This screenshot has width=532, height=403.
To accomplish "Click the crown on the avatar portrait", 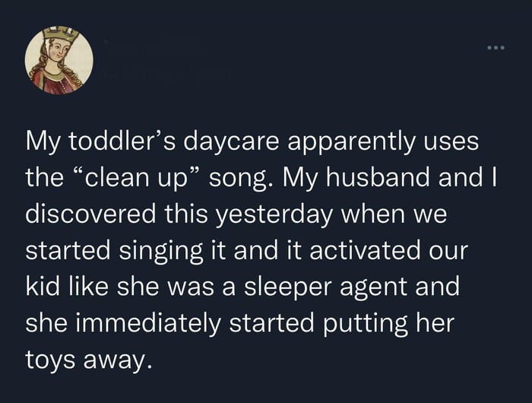I will pos(60,34).
